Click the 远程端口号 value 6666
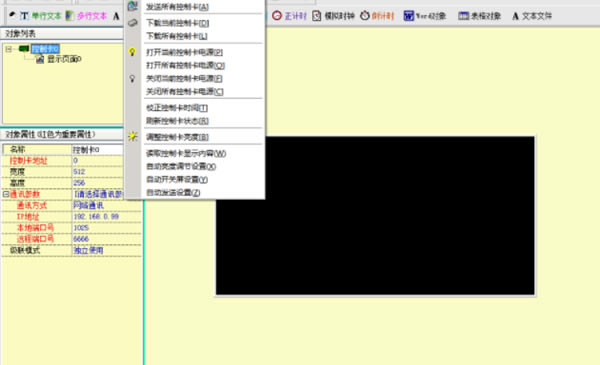600x365 pixels. [106, 239]
